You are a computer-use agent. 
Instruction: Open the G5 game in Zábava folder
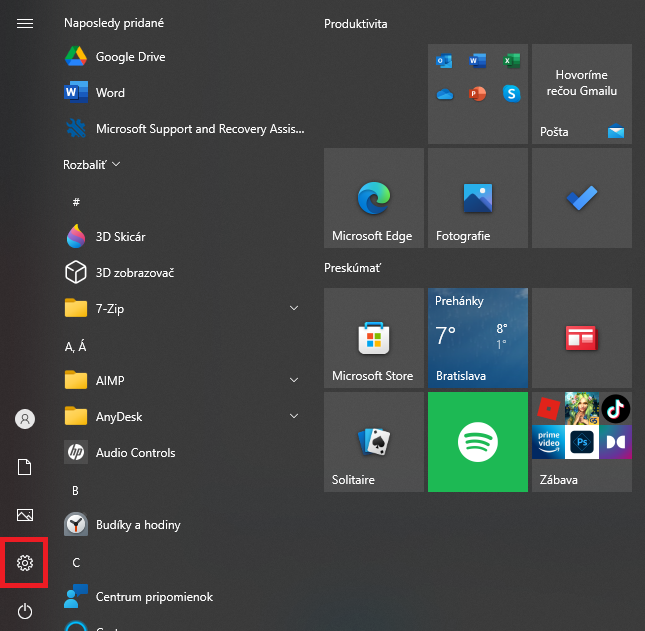coord(582,408)
